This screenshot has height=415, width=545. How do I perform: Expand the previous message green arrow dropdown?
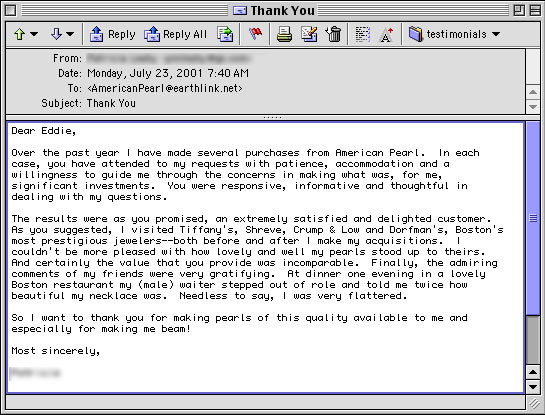[34, 34]
